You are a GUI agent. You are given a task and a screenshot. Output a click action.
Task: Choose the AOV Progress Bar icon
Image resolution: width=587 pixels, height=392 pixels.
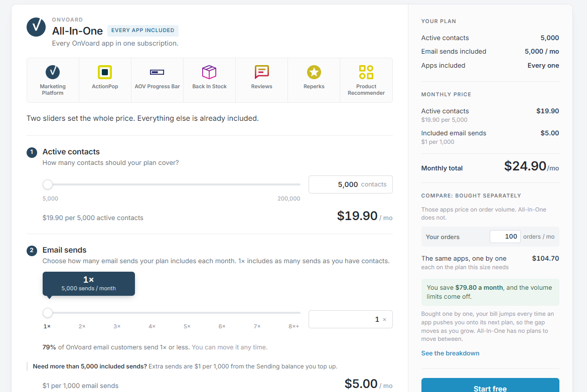157,72
